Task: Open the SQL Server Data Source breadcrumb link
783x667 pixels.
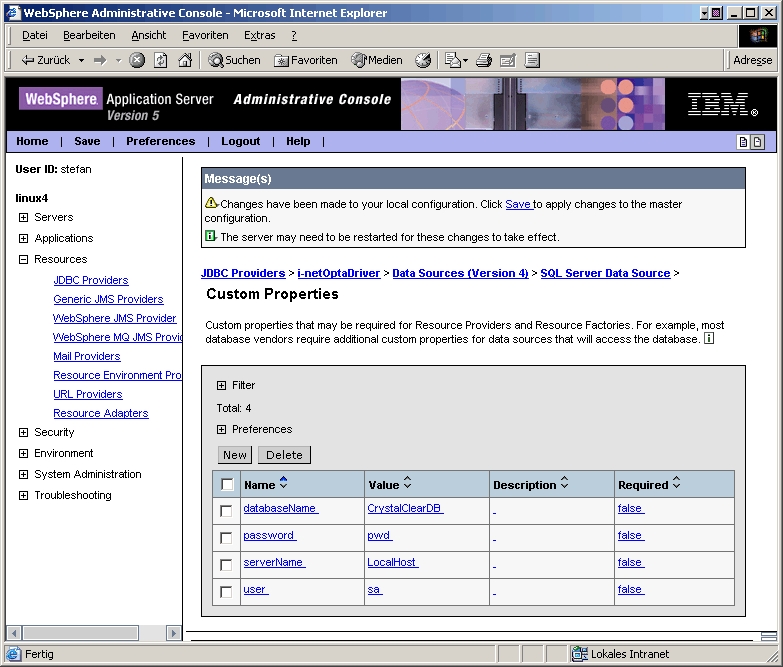Action: [x=605, y=273]
